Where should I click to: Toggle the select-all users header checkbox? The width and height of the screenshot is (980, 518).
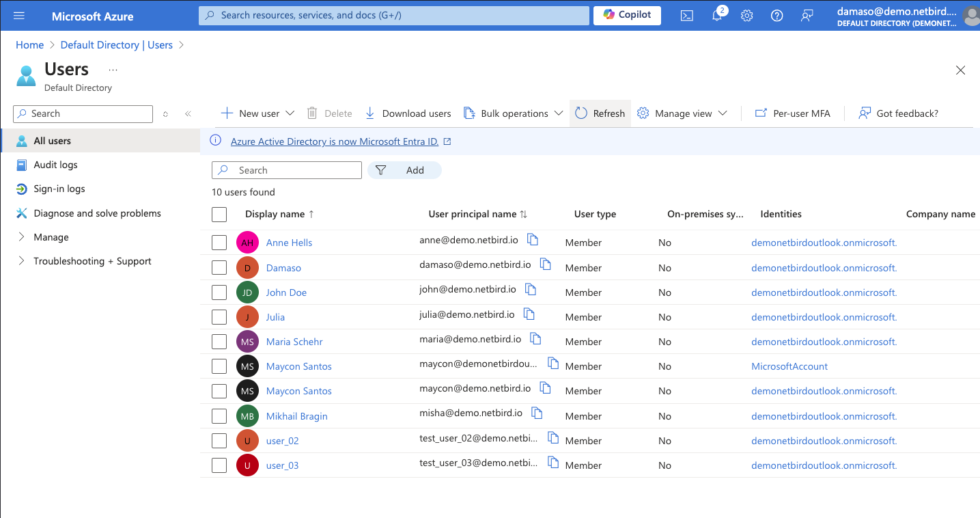[x=219, y=215]
